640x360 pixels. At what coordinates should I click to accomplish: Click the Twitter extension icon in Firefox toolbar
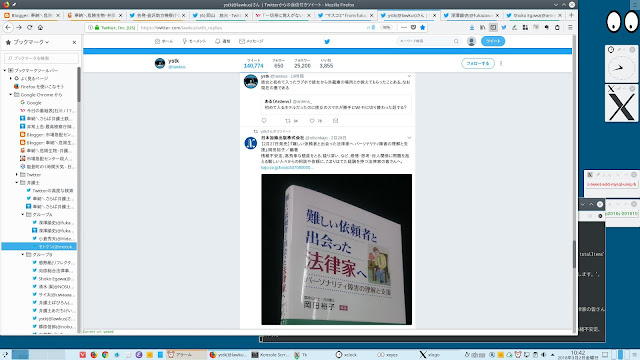[504, 27]
